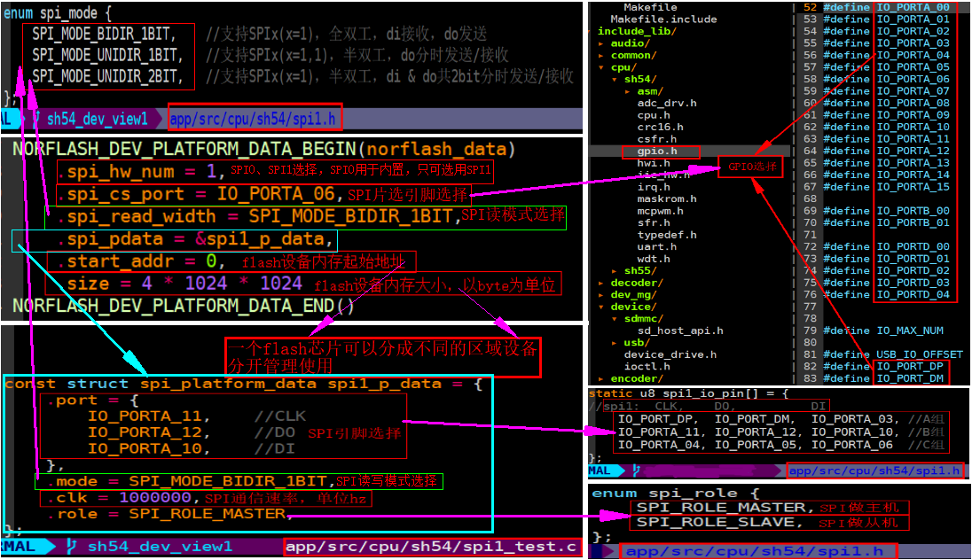Click the .role = SPI_ROLE_MASTER line
The width and height of the screenshot is (972, 560).
pyautogui.click(x=169, y=514)
